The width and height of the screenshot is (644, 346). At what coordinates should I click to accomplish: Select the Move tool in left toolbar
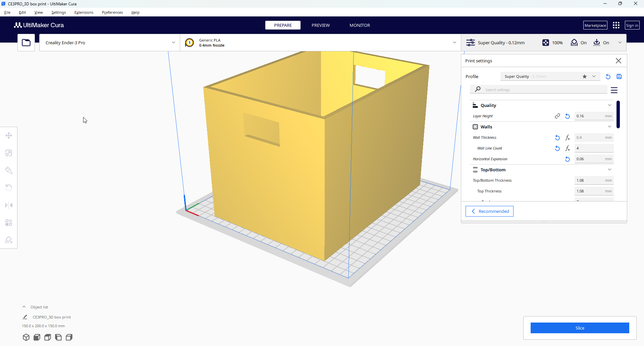point(9,135)
